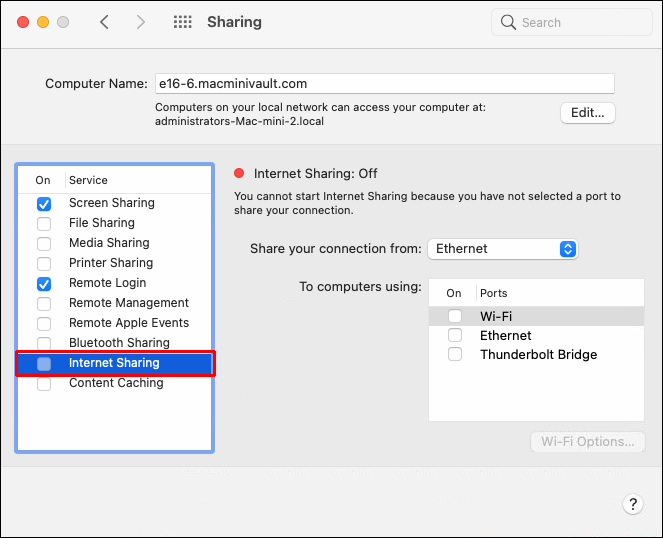Show all preferences grid icon
The height and width of the screenshot is (538, 663).
[x=183, y=22]
